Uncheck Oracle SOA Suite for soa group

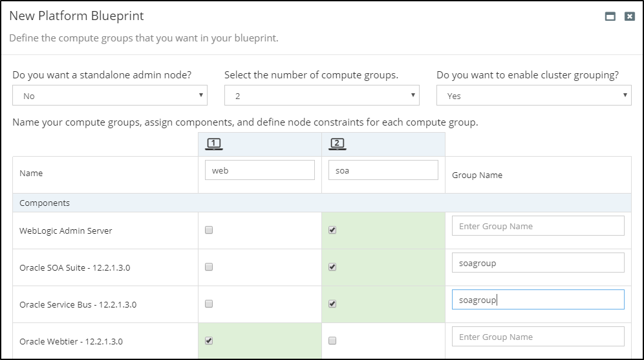332,267
